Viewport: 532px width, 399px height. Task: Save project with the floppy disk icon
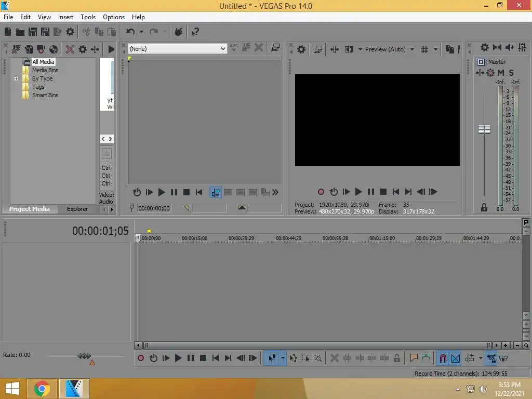click(33, 32)
